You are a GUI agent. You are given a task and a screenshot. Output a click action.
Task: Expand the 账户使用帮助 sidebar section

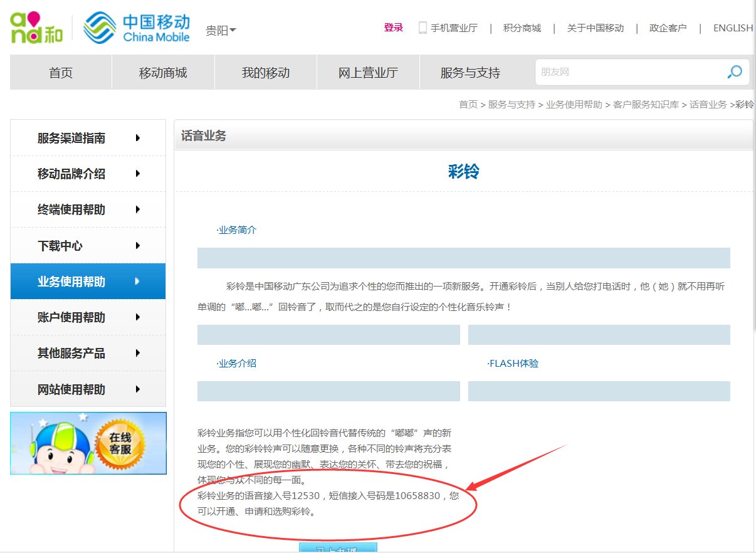point(88,317)
